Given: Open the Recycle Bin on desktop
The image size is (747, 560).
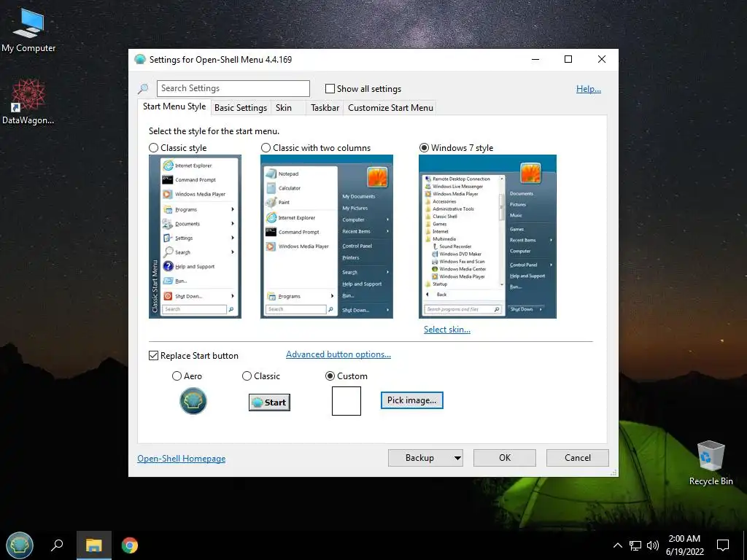Looking at the screenshot, I should [x=711, y=463].
